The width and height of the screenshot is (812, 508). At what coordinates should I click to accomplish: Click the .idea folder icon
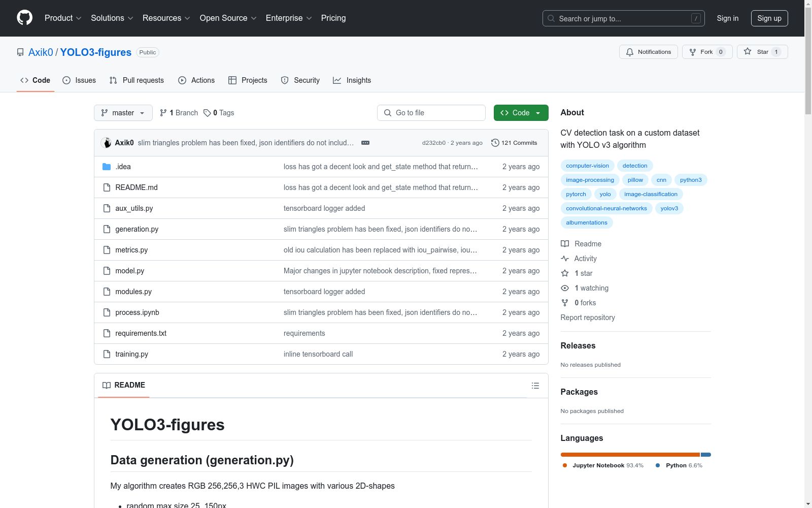(x=107, y=167)
